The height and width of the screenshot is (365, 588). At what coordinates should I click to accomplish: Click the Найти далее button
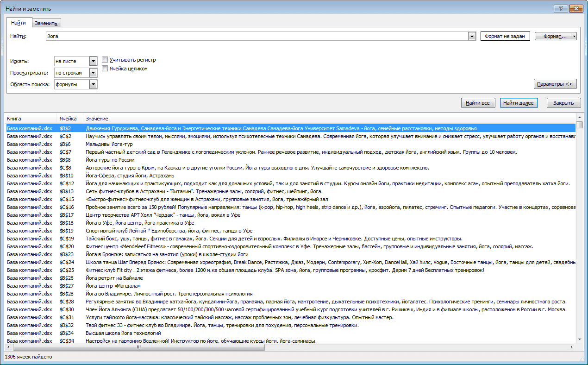[x=519, y=103]
